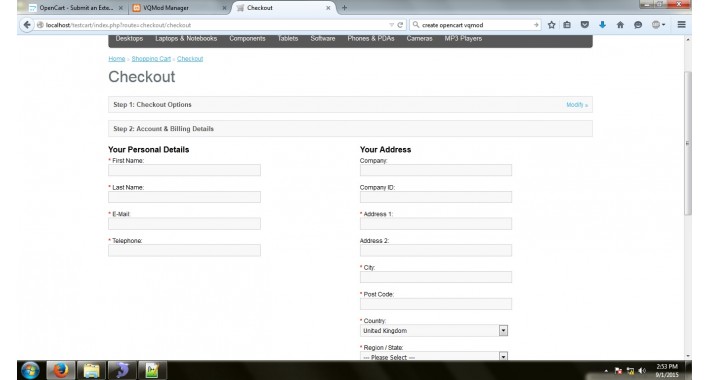Switch to the OpenCart Submit an Extension tab

click(x=75, y=8)
